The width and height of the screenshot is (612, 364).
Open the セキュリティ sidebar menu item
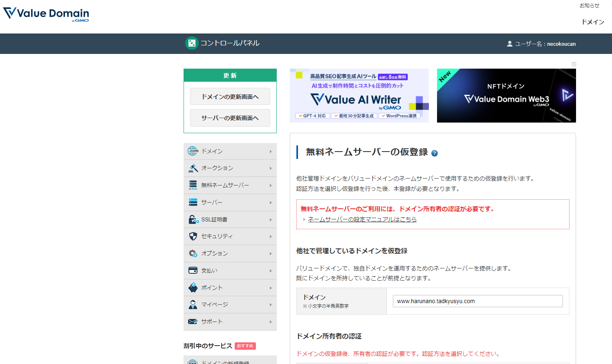click(230, 237)
